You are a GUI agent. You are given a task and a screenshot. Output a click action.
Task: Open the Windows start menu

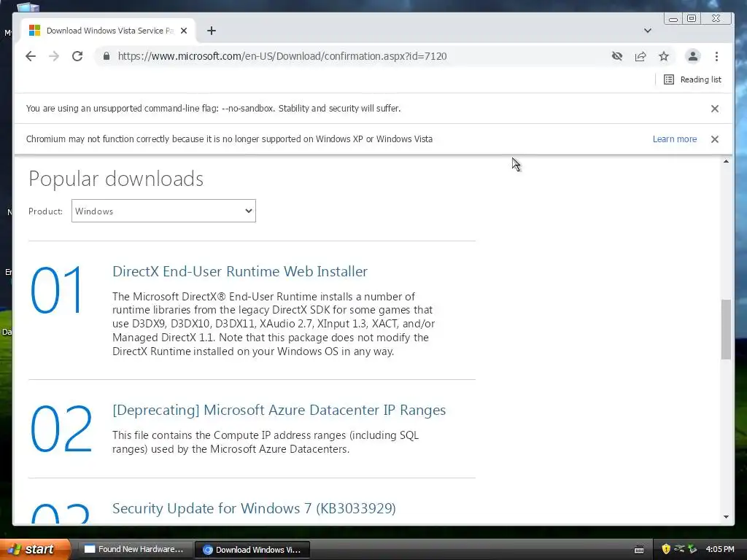(34, 549)
